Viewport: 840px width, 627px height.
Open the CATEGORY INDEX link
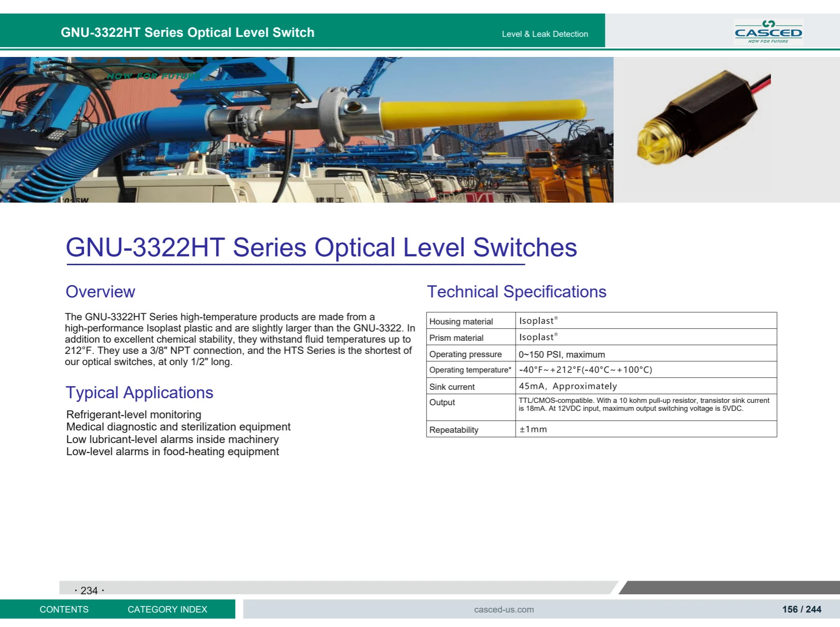[x=167, y=609]
